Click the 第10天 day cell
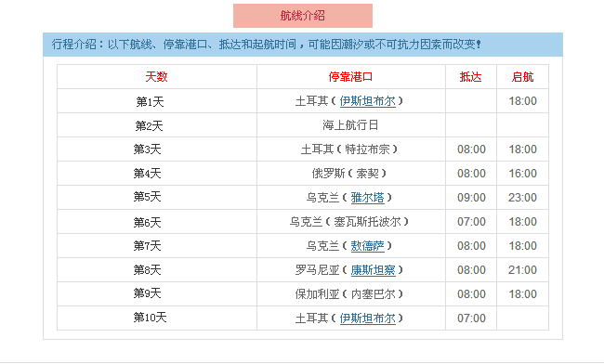Image resolution: width=604 pixels, height=364 pixels. pyautogui.click(x=156, y=318)
